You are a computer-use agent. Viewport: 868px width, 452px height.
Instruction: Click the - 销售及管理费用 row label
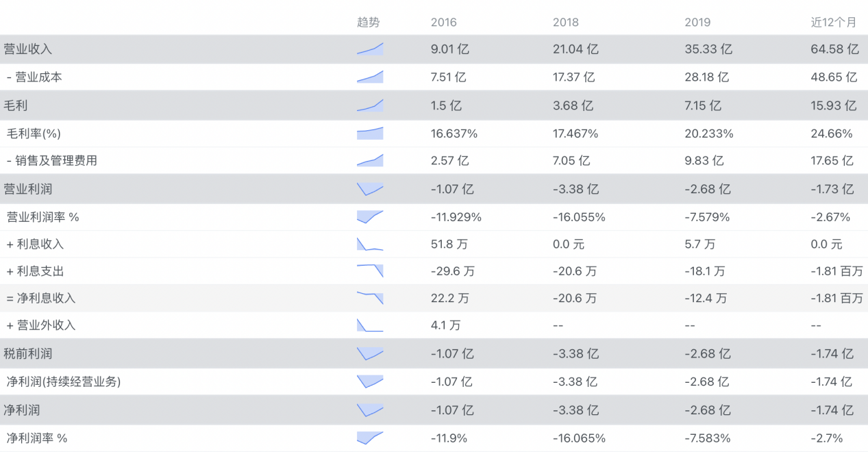tap(52, 161)
